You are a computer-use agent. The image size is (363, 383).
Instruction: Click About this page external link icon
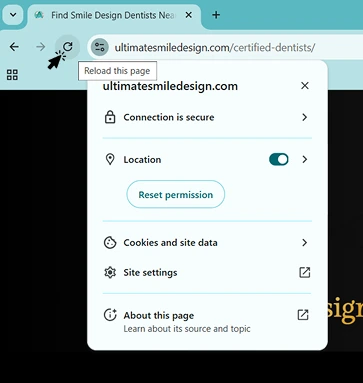click(303, 315)
